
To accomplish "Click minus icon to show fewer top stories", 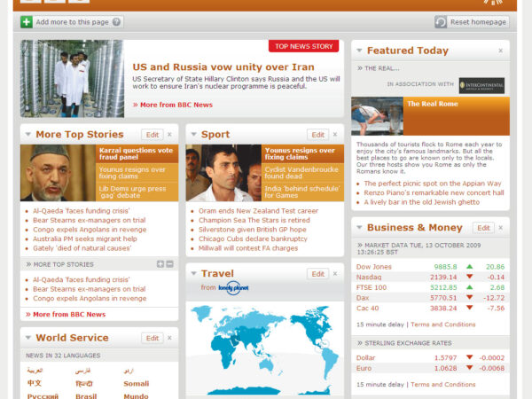I will (169, 264).
